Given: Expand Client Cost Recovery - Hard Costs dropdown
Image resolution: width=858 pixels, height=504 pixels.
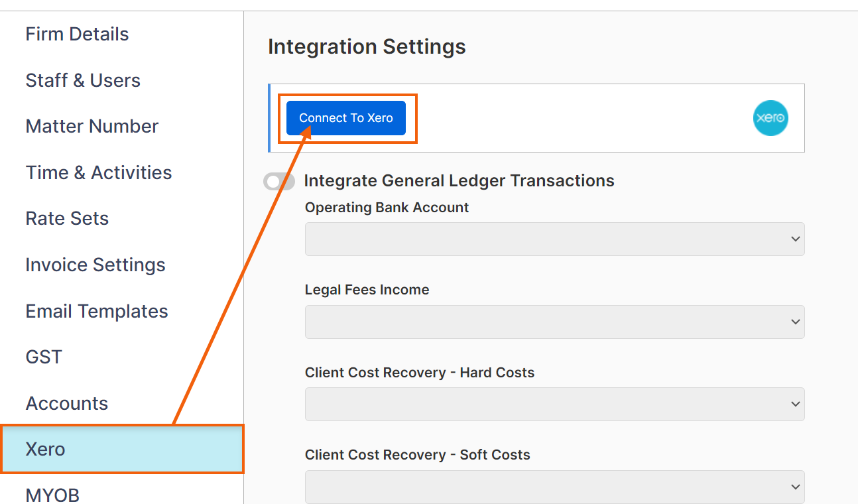Looking at the screenshot, I should click(x=554, y=404).
